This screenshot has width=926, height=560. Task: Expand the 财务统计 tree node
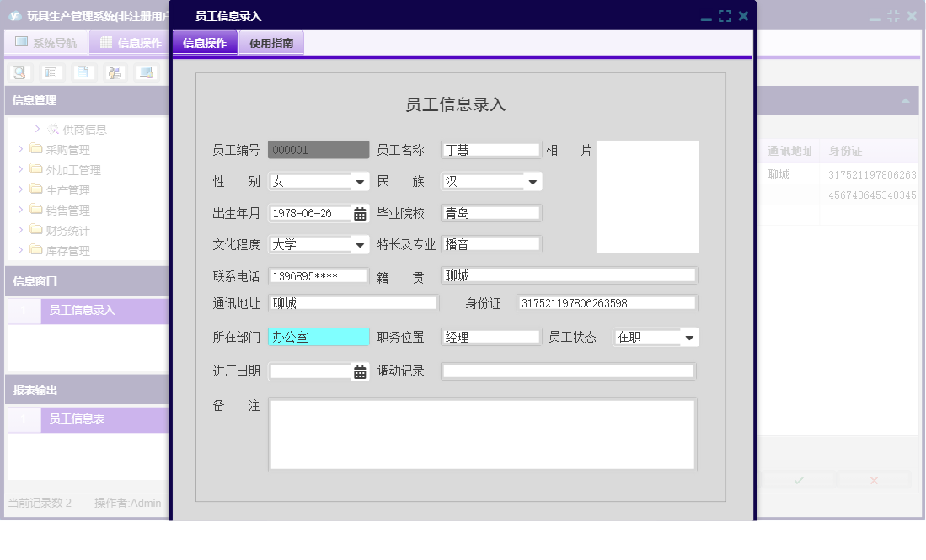click(21, 230)
